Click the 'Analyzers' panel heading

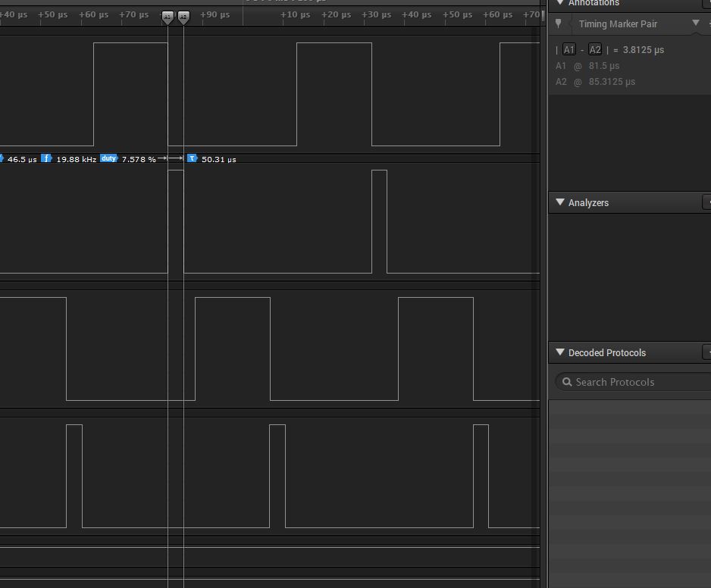point(588,202)
